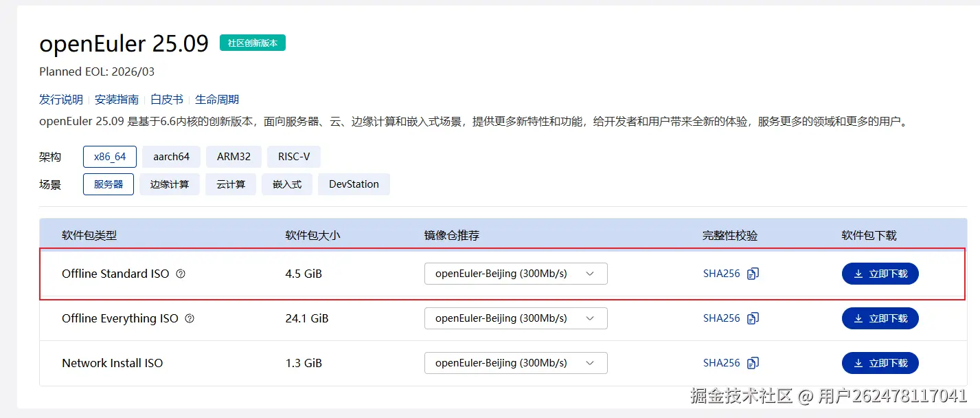Open the 发行说明 release notes link
980x418 pixels.
point(61,100)
